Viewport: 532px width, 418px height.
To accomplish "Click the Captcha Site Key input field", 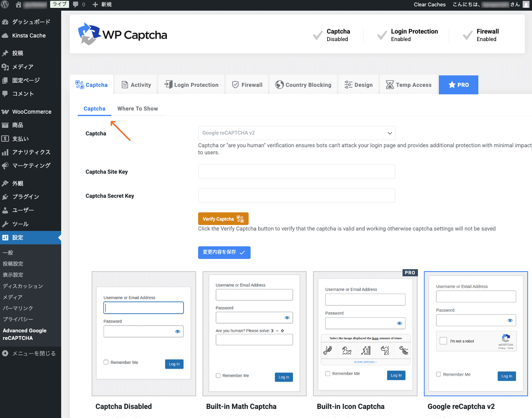I will pos(297,171).
